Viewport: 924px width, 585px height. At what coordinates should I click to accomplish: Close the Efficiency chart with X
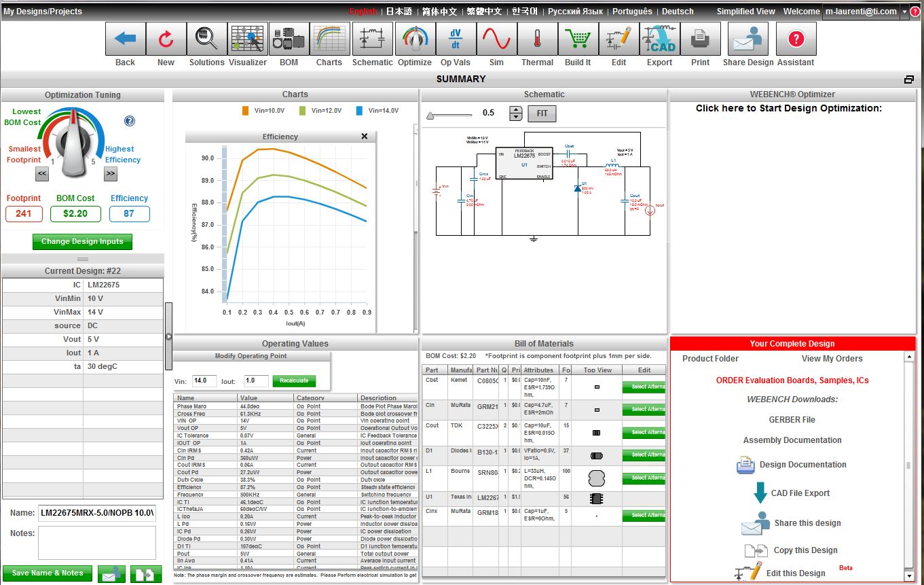365,137
